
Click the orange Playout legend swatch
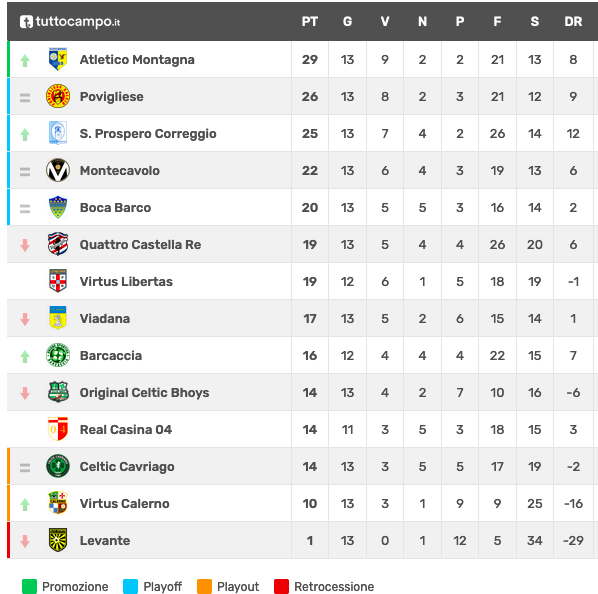[204, 586]
